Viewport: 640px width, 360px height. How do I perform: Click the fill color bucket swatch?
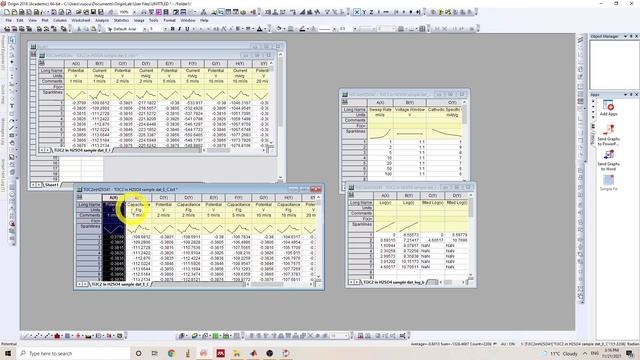279,29
